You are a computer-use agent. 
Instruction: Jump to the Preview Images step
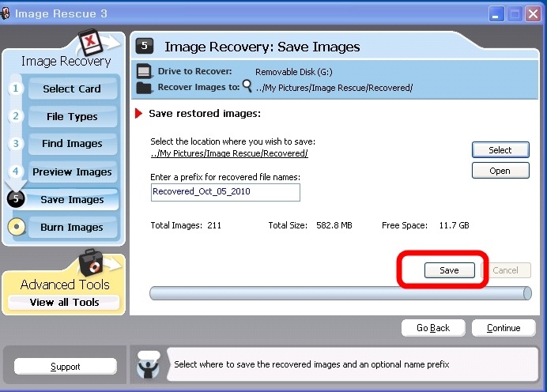(72, 171)
